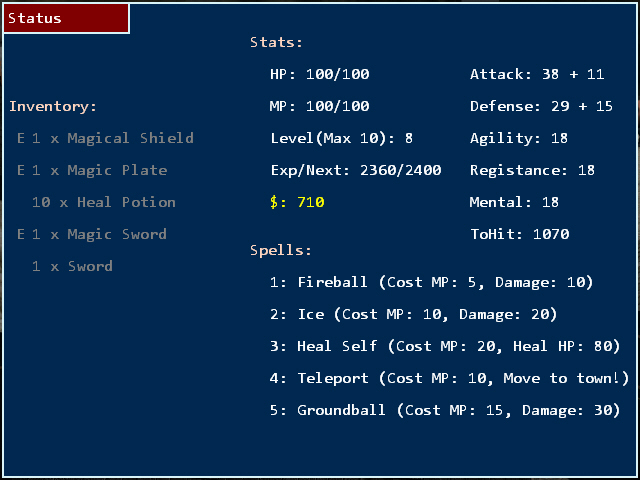Click the Exp/Next 2360/2400 value
The width and height of the screenshot is (640, 480).
pos(355,170)
